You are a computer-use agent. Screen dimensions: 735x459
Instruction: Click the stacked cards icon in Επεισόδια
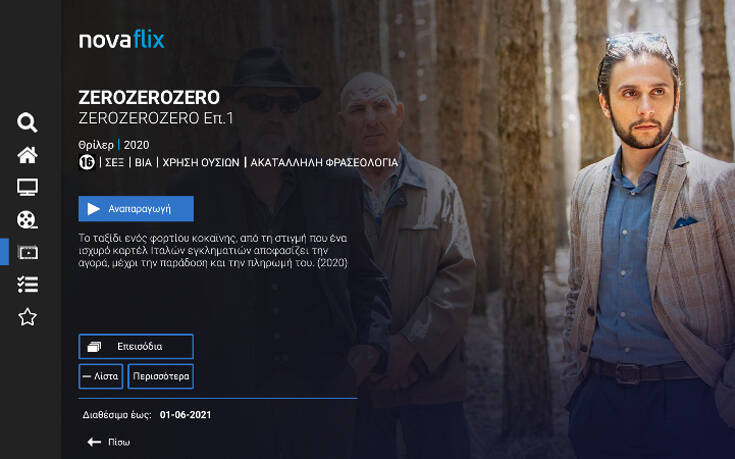pyautogui.click(x=94, y=347)
